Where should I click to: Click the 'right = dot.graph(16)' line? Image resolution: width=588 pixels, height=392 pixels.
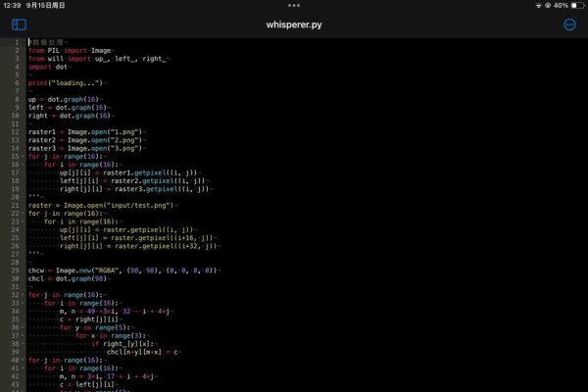click(72, 116)
